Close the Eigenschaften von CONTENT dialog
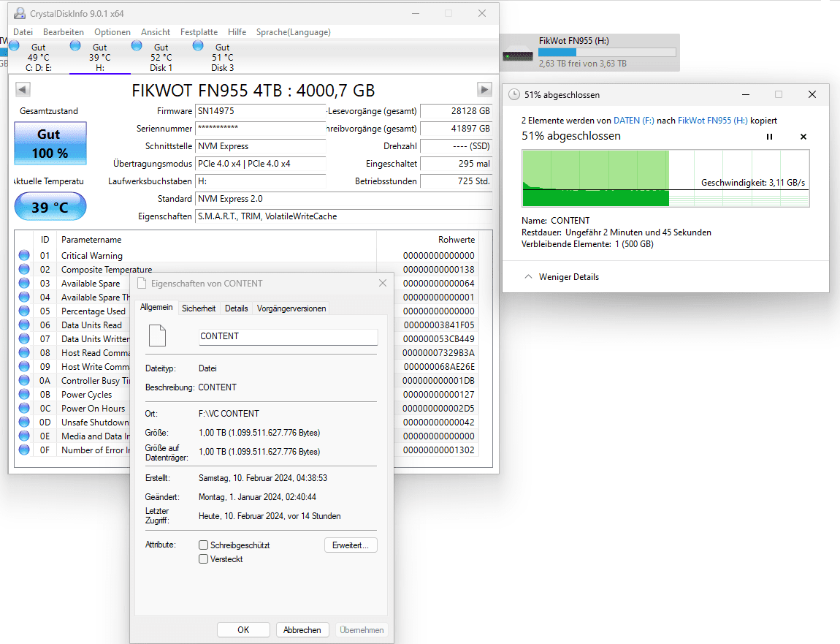This screenshot has height=644, width=840. [383, 283]
